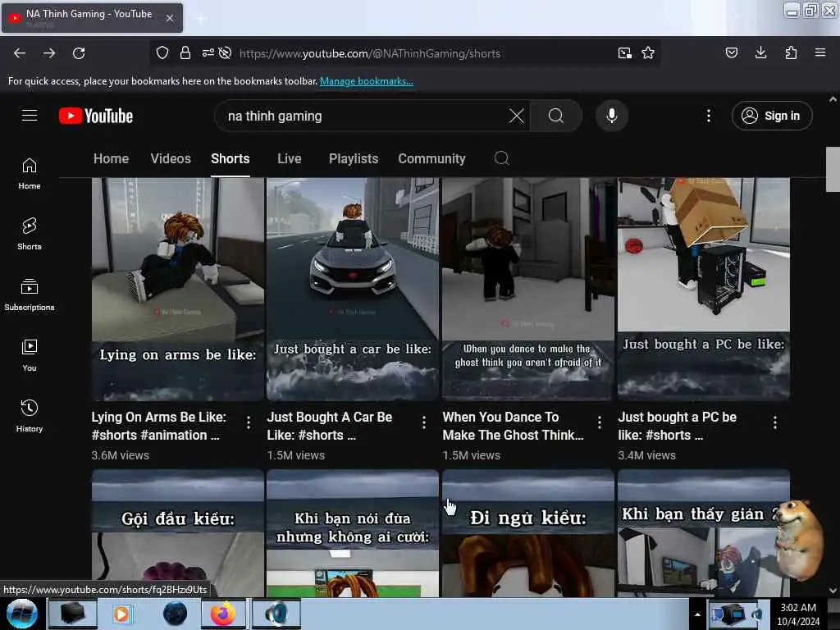Image resolution: width=840 pixels, height=630 pixels.
Task: Click the site security padlock icon
Action: 185,52
